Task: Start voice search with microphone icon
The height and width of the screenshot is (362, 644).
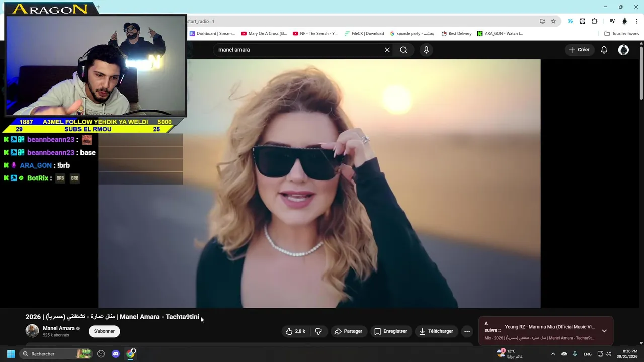Action: [x=426, y=50]
